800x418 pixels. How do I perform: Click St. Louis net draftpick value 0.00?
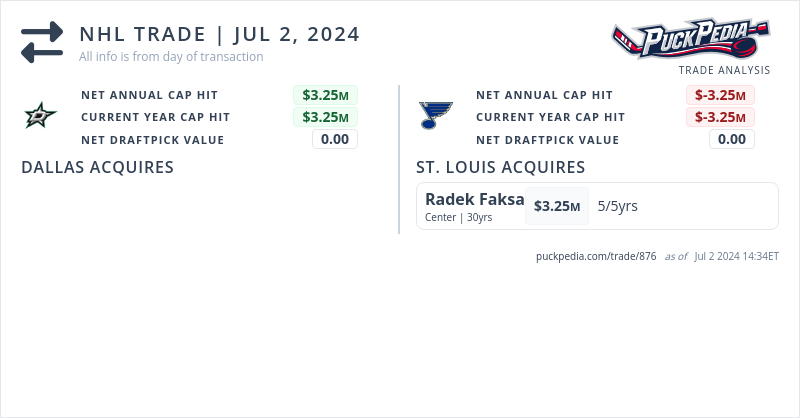click(x=731, y=139)
